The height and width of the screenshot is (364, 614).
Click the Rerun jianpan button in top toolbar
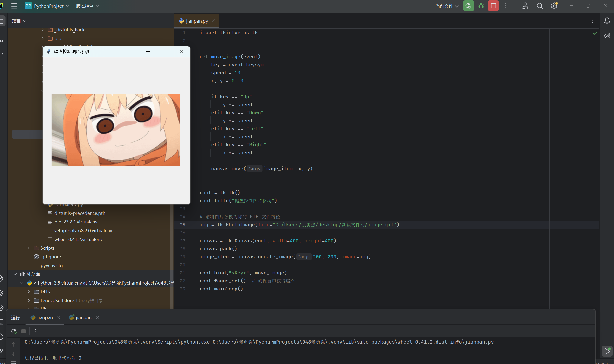[x=468, y=6]
